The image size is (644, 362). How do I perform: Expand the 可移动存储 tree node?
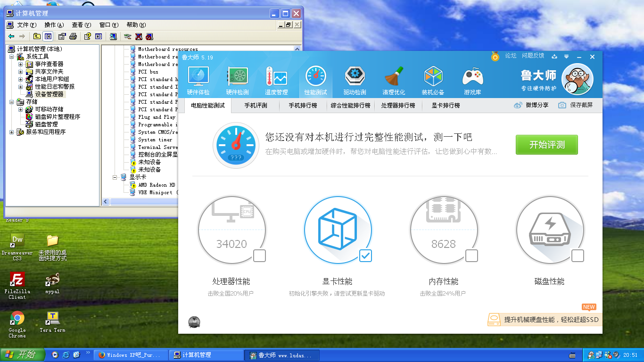[x=20, y=109]
